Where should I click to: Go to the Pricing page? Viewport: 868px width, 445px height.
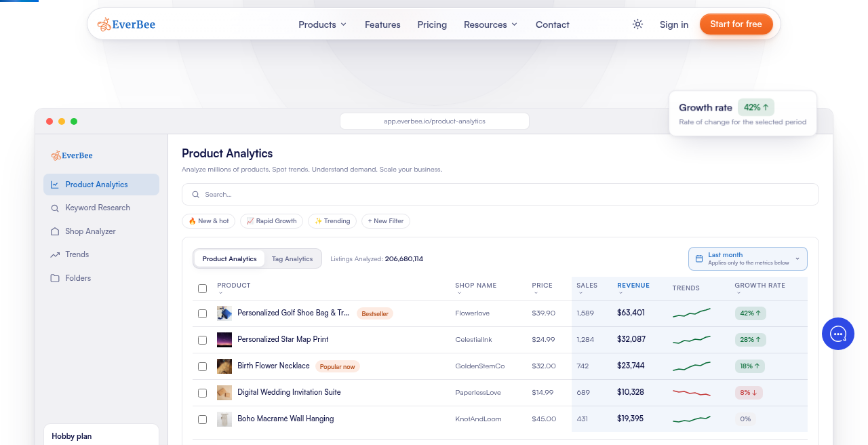point(432,24)
